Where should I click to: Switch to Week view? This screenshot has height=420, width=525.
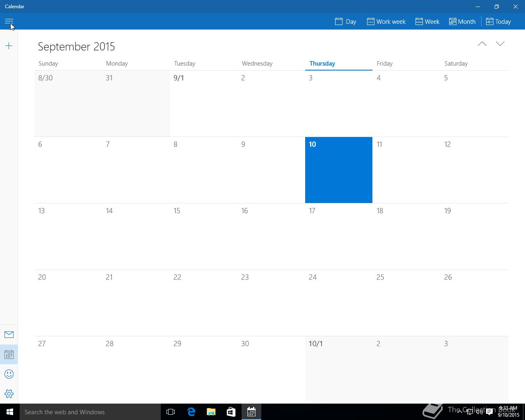click(427, 21)
